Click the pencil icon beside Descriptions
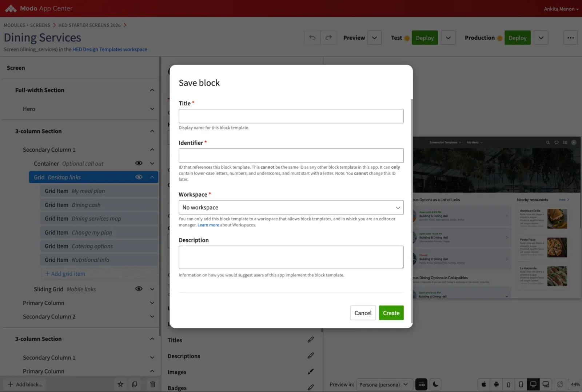The width and height of the screenshot is (582, 392). point(311,356)
